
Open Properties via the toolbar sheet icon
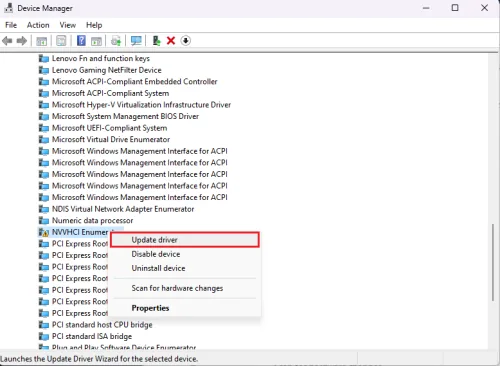(x=61, y=41)
